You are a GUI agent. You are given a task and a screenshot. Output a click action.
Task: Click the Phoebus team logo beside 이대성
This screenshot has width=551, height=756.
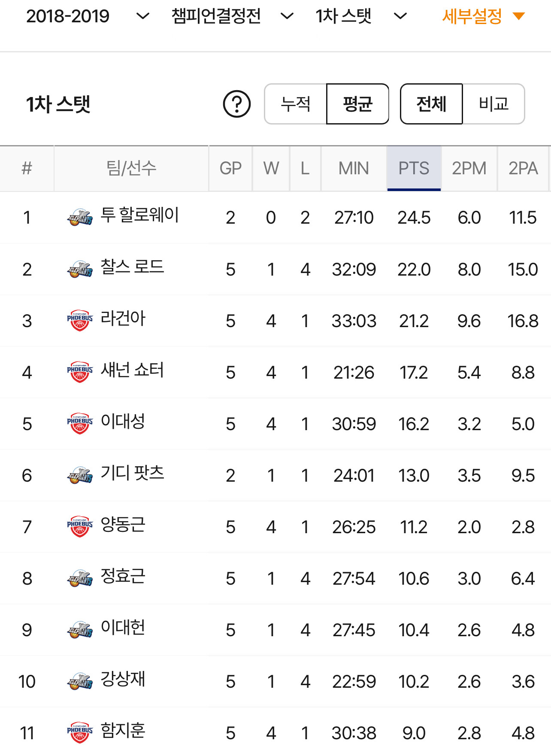click(80, 423)
